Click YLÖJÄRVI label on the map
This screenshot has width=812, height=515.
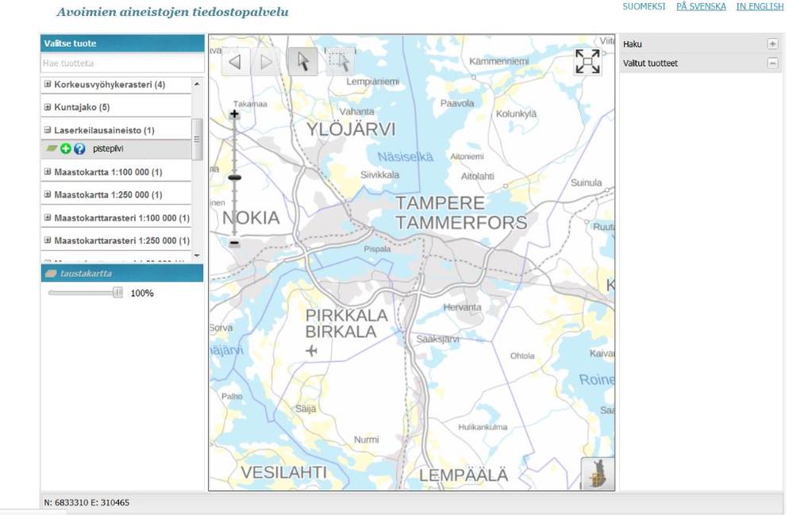351,129
